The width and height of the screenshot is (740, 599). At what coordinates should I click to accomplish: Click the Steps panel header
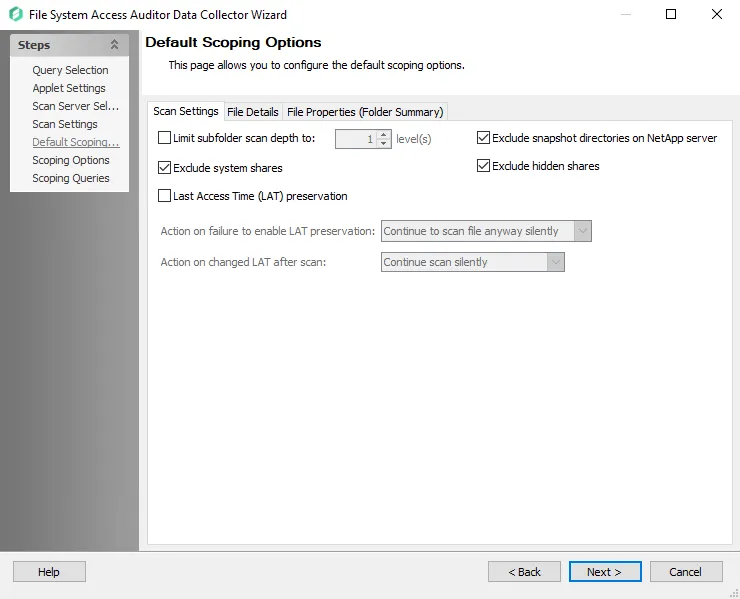tap(69, 45)
